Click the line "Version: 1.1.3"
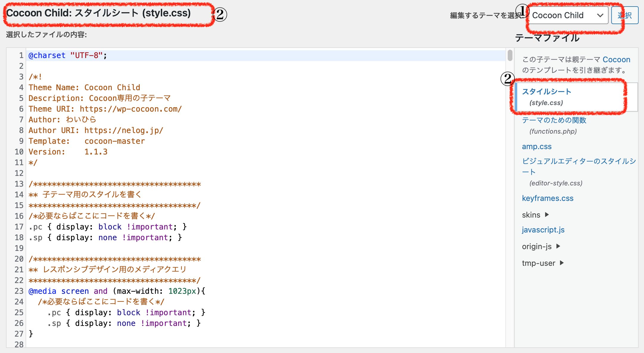 (68, 152)
